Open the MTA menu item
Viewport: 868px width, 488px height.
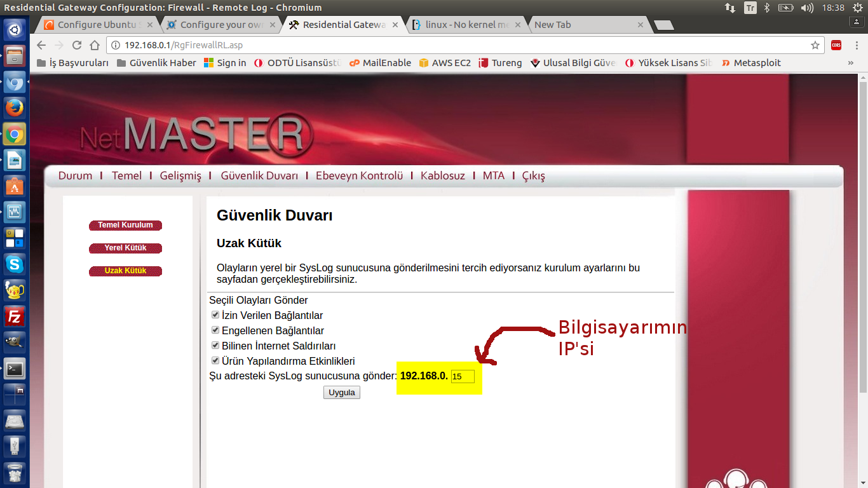pyautogui.click(x=494, y=175)
